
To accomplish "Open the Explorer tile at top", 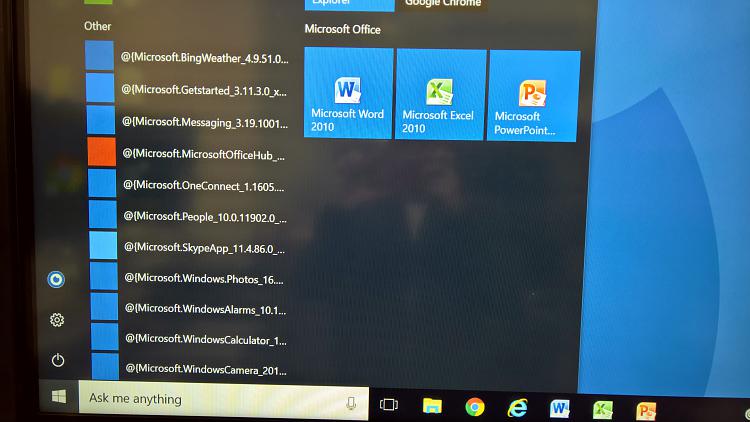I will pos(350,4).
